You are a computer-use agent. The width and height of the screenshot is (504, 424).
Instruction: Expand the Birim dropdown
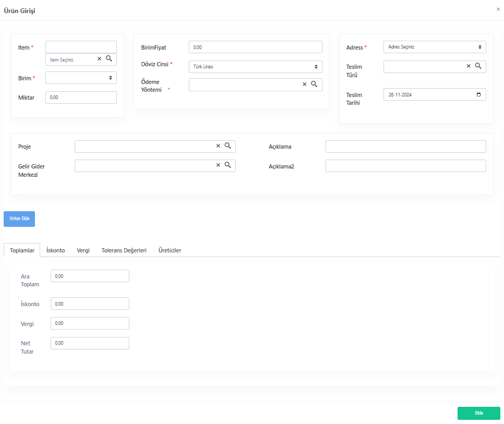(x=81, y=78)
